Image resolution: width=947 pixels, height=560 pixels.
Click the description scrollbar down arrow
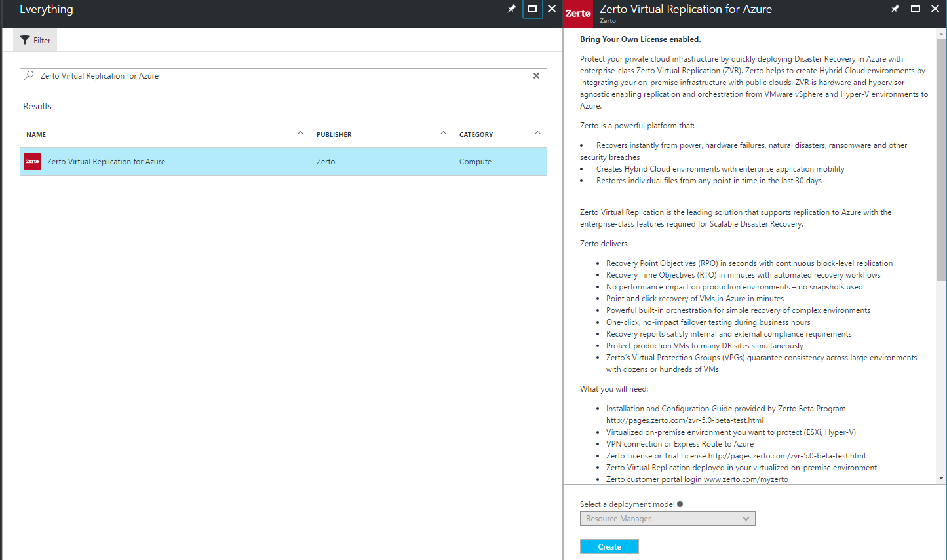(941, 479)
